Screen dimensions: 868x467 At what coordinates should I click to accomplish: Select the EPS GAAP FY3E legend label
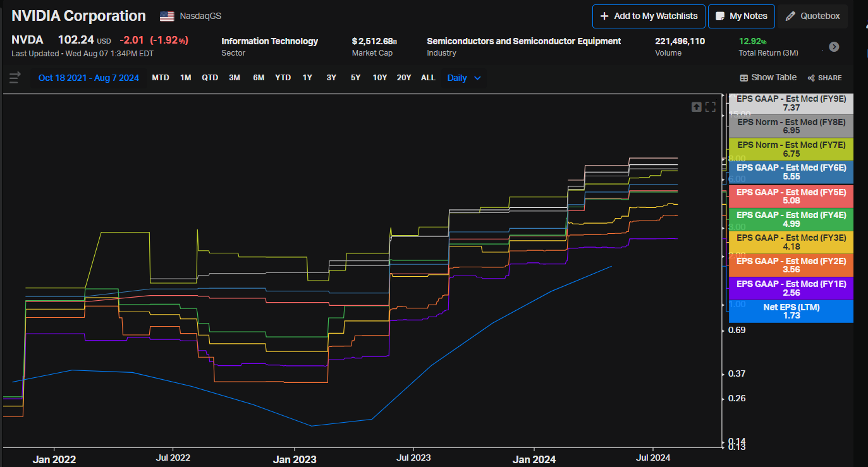pos(791,242)
